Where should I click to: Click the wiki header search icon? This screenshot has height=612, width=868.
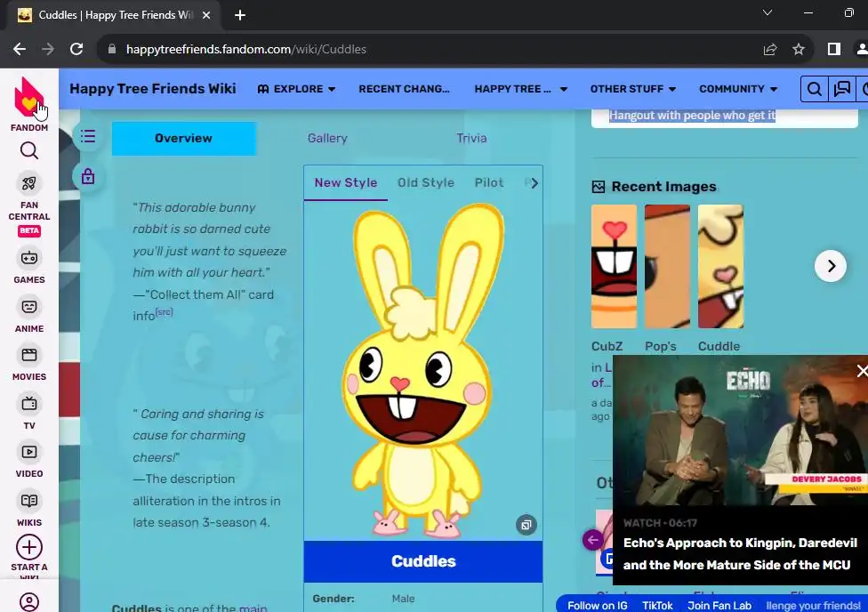pos(815,89)
